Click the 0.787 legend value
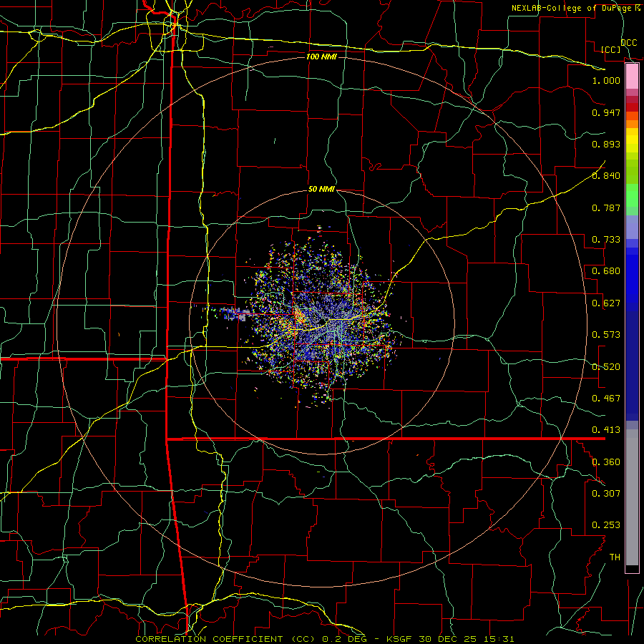The width and height of the screenshot is (644, 644). pos(606,208)
